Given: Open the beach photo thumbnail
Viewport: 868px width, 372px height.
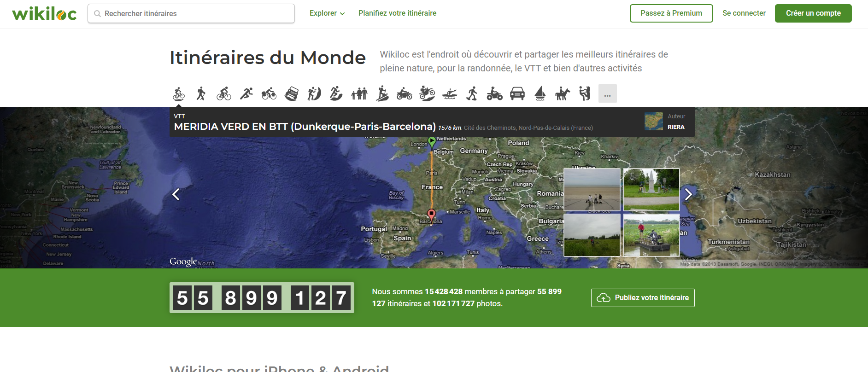Looking at the screenshot, I should (x=592, y=190).
